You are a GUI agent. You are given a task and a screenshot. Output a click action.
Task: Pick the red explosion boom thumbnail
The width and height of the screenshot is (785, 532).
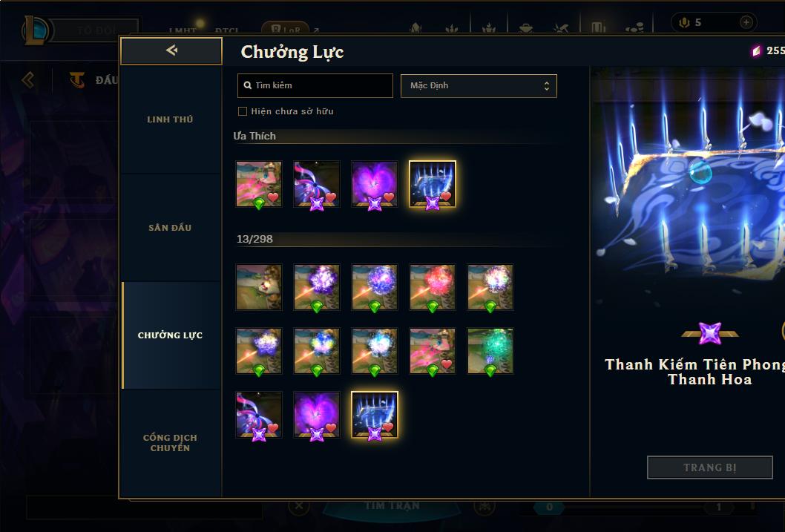[x=433, y=287]
